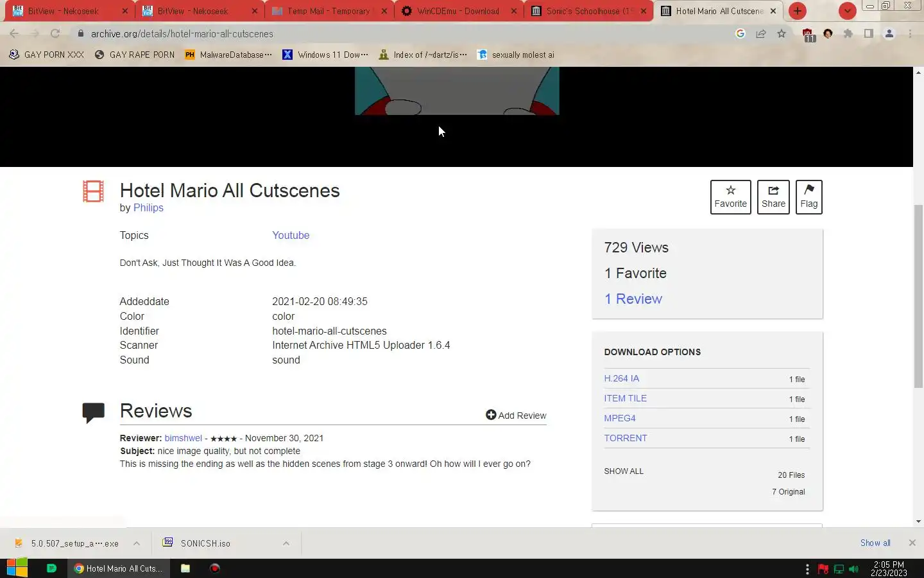Image resolution: width=924 pixels, height=578 pixels.
Task: Expand options for 5.0.507_setup exe download
Action: [137, 543]
